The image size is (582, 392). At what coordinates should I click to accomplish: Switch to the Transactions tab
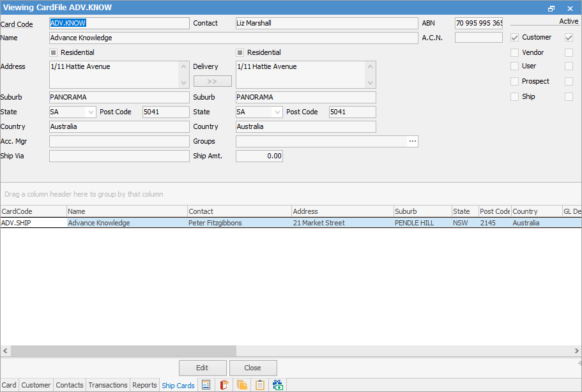(x=108, y=385)
